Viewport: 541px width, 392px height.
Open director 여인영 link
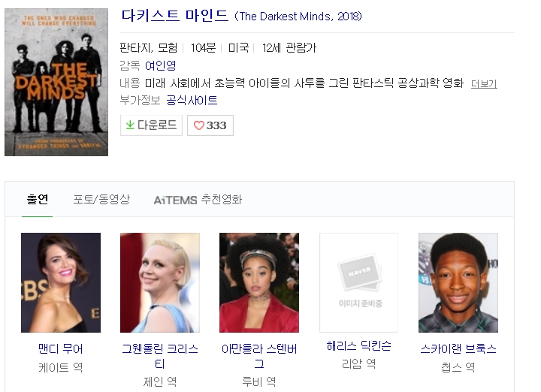click(x=161, y=65)
